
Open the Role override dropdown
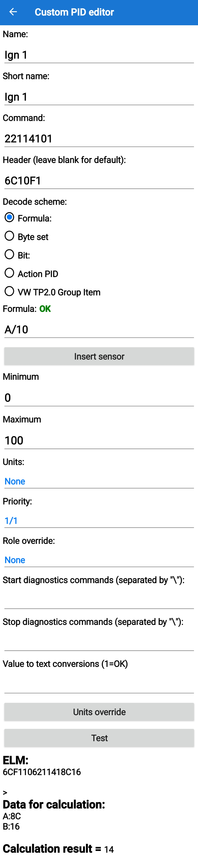click(99, 560)
